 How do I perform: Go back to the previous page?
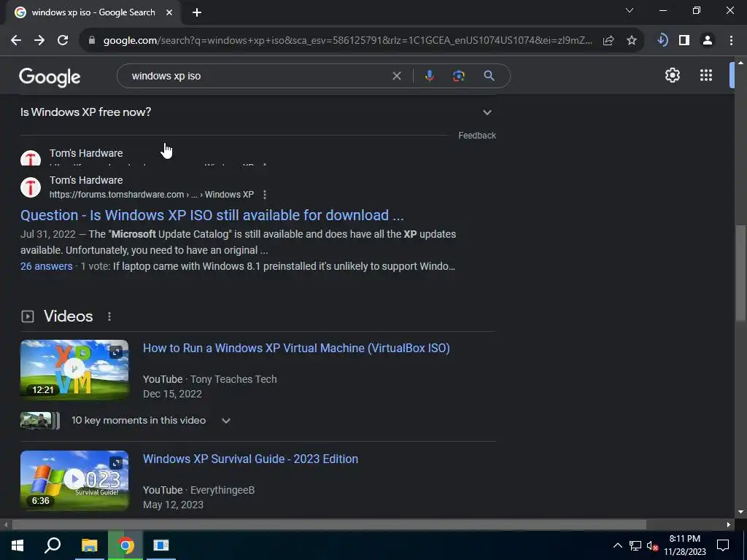click(x=16, y=41)
